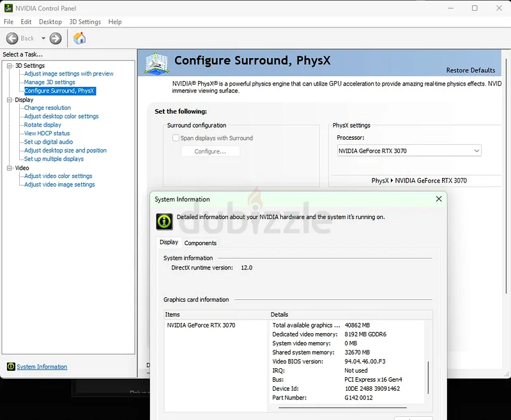Click Part Number value G142 0012
Image resolution: width=511 pixels, height=420 pixels.
[x=358, y=398]
